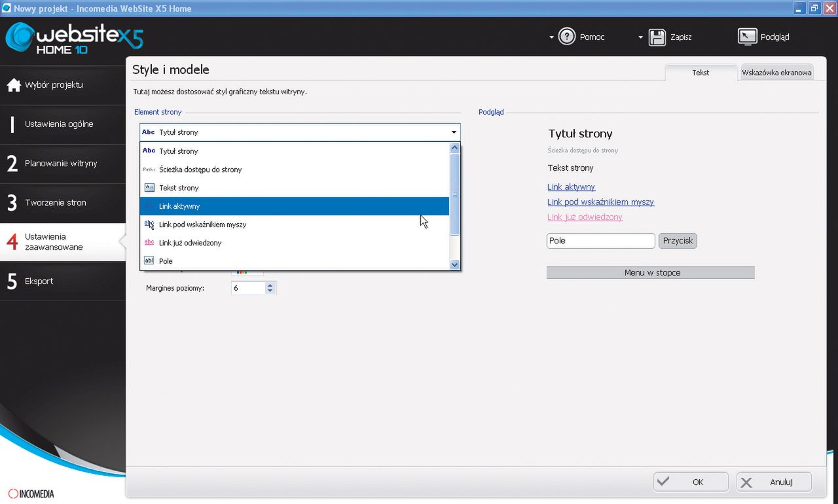
Task: Switch to the Wskazówka ekranowa tab
Action: [776, 73]
